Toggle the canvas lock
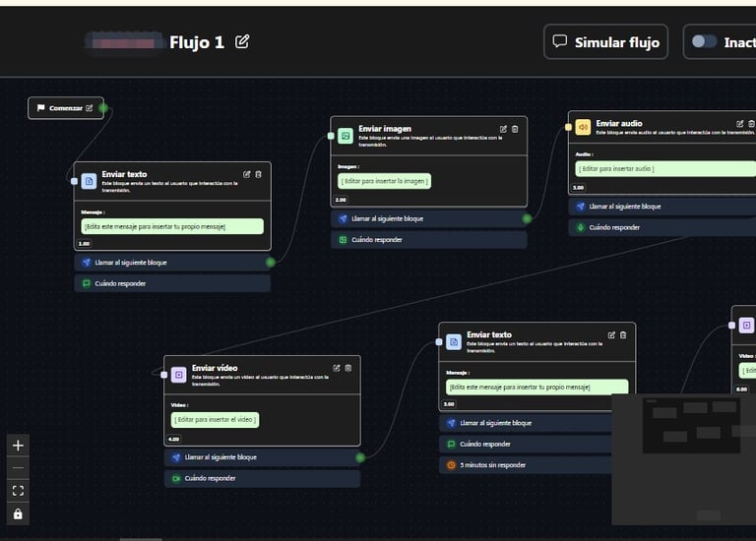 (x=18, y=514)
